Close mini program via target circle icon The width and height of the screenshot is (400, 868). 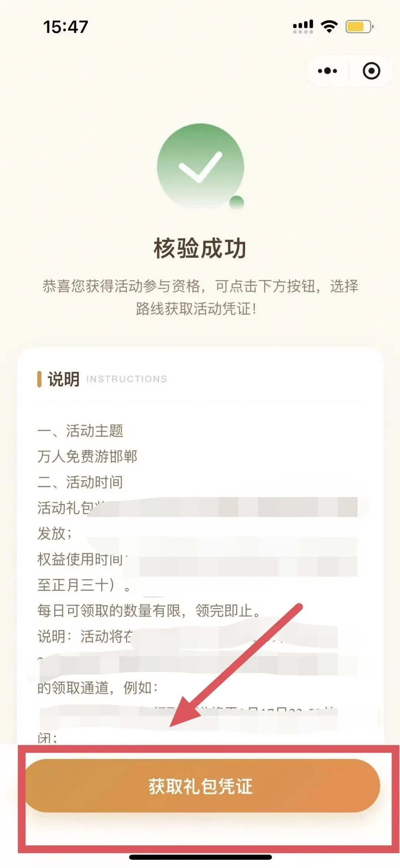point(371,71)
